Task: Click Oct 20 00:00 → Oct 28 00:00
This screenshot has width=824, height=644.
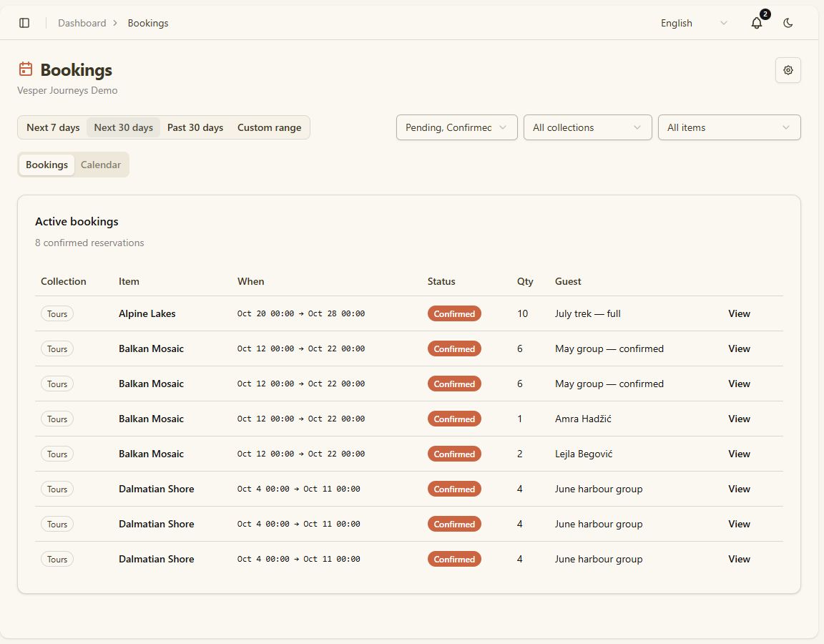Action: [x=301, y=313]
